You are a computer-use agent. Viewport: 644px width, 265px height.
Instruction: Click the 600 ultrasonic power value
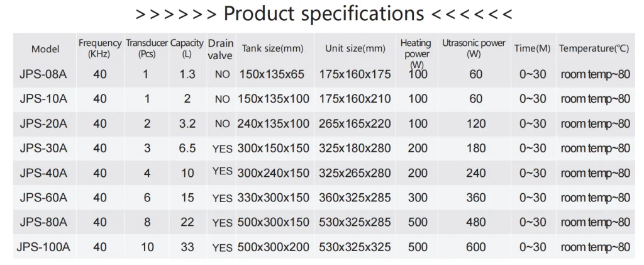[475, 247]
